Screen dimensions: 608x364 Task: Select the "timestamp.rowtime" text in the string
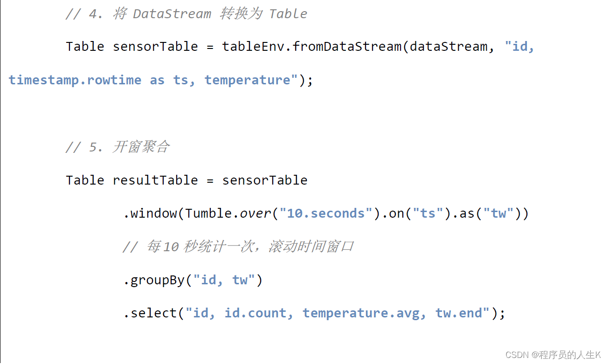[x=75, y=80]
